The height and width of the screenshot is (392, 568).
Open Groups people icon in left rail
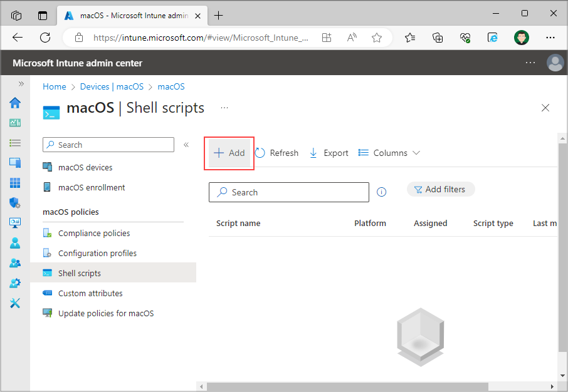click(15, 263)
